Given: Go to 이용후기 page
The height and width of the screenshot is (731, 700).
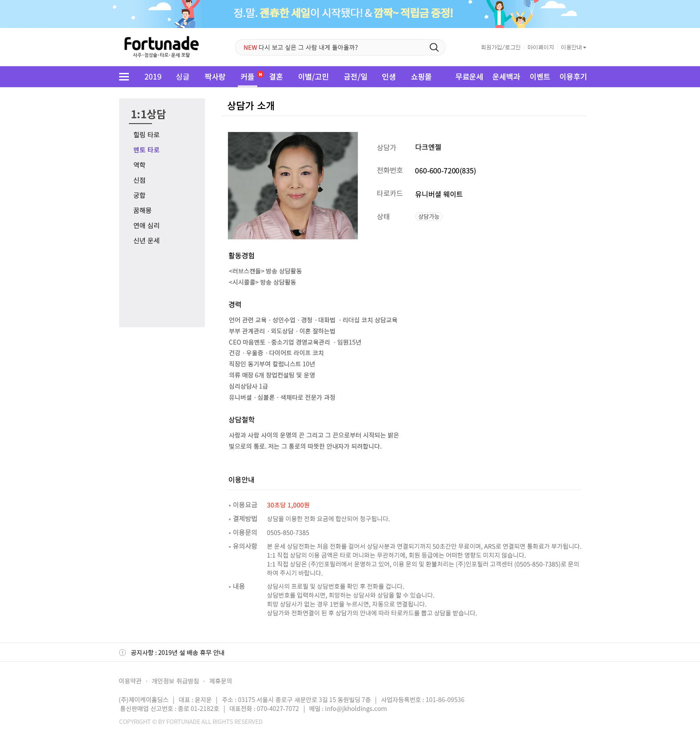Looking at the screenshot, I should pyautogui.click(x=573, y=77).
